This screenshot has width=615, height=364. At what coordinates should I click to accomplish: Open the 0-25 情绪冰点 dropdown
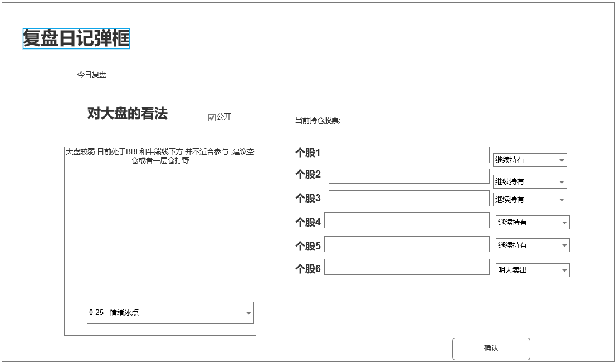click(170, 313)
